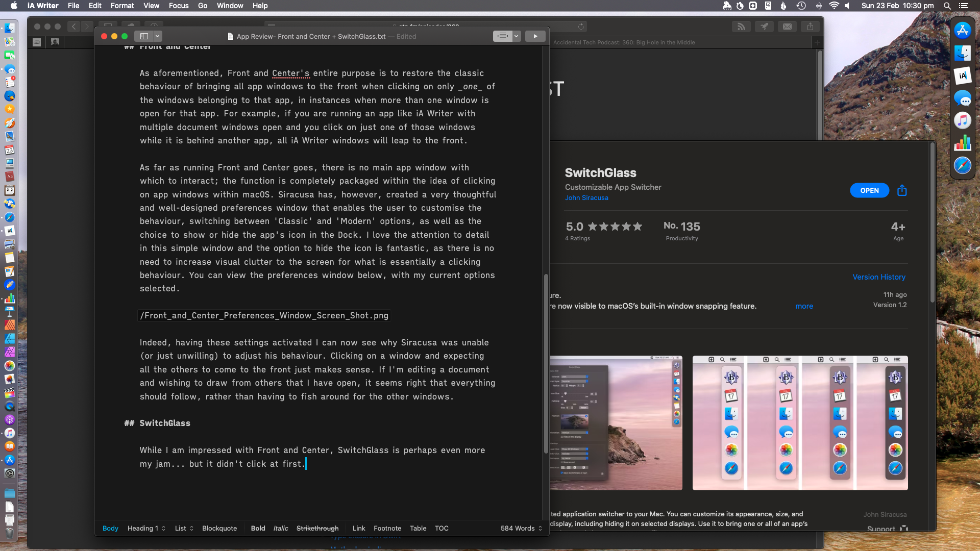This screenshot has width=980, height=551.
Task: Open the Focus menu
Action: point(179,6)
